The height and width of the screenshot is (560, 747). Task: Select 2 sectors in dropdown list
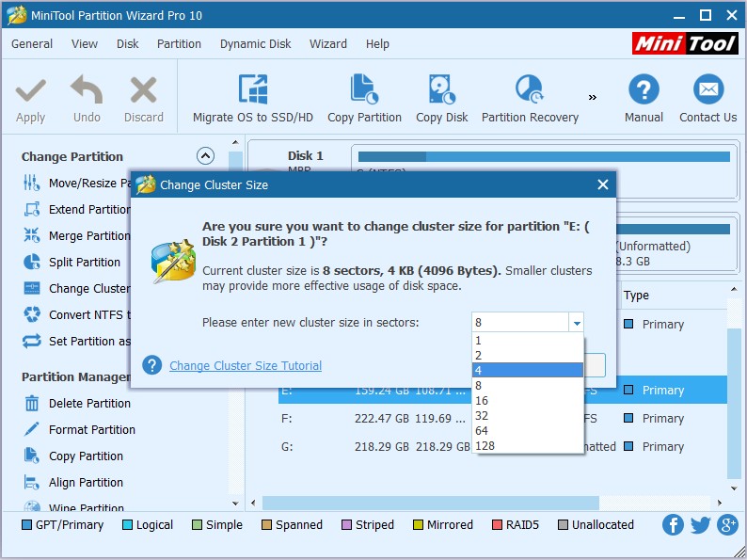tap(528, 355)
